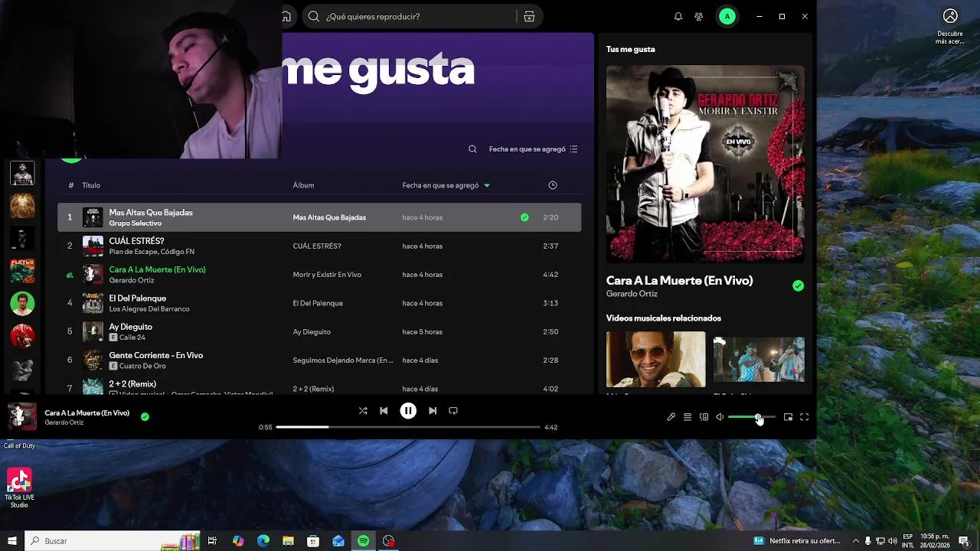Open Outlook from taskbar

[338, 541]
